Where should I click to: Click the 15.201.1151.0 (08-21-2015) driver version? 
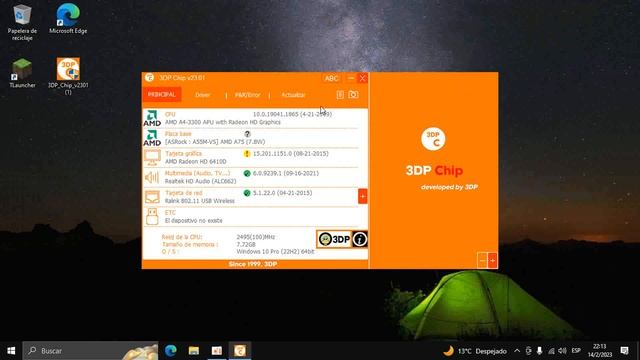click(291, 154)
